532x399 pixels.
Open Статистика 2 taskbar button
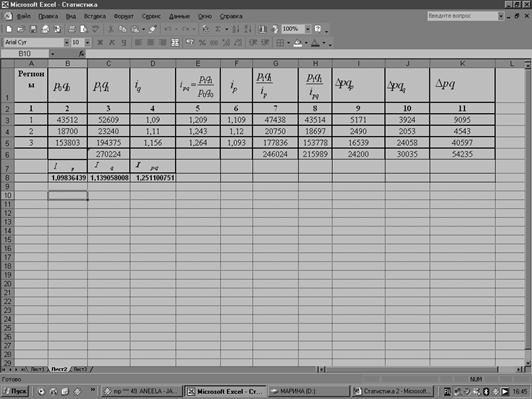click(393, 391)
